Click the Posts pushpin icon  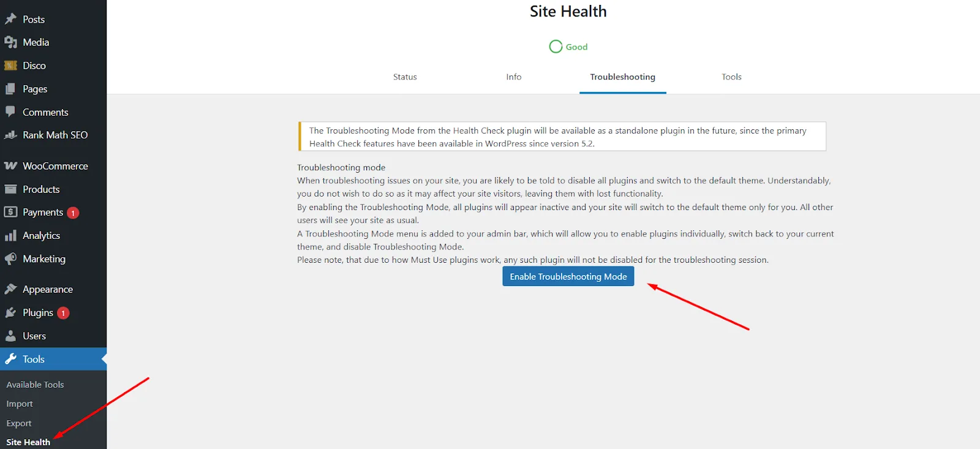click(10, 19)
